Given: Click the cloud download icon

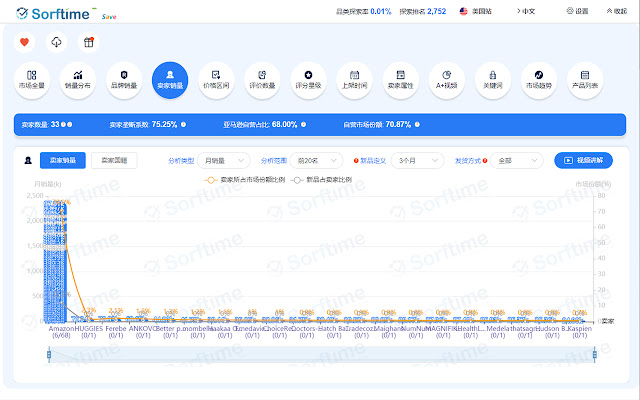Looking at the screenshot, I should coord(56,43).
